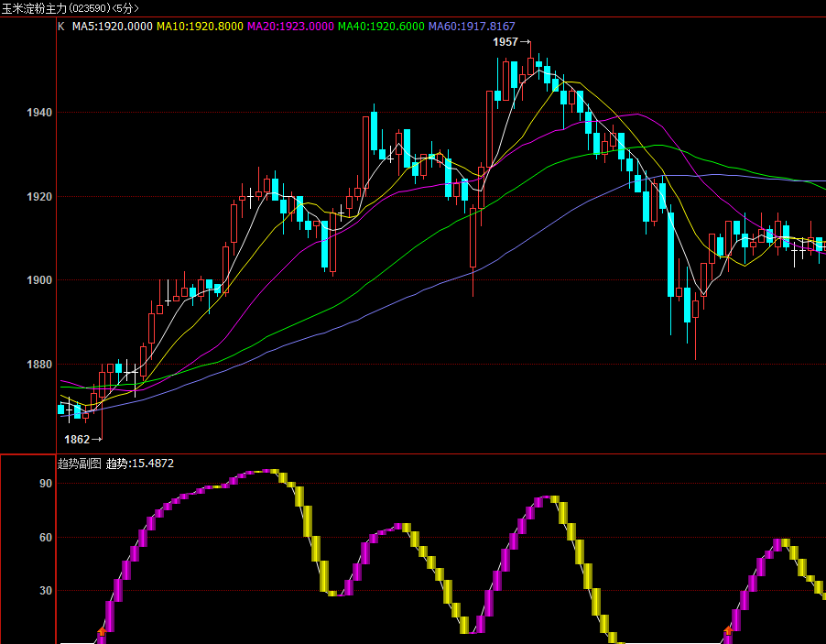The image size is (826, 644).
Task: Select the MA40:1920.6000 indicator label
Action: point(381,27)
